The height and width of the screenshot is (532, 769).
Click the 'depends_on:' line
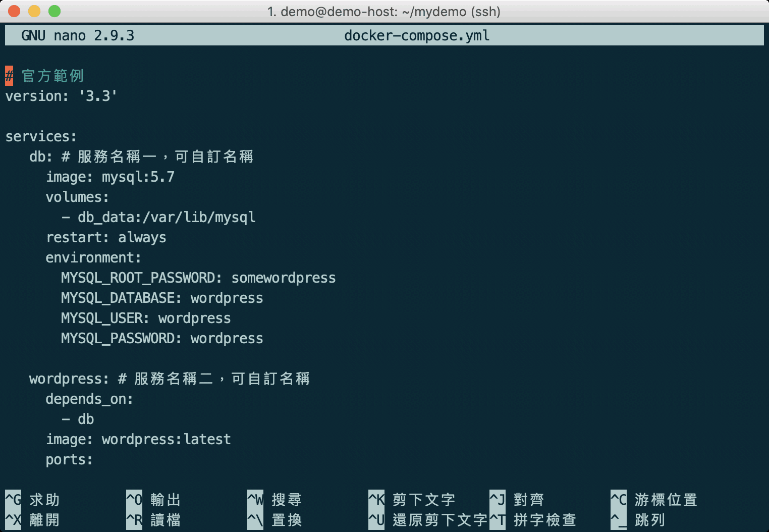89,399
